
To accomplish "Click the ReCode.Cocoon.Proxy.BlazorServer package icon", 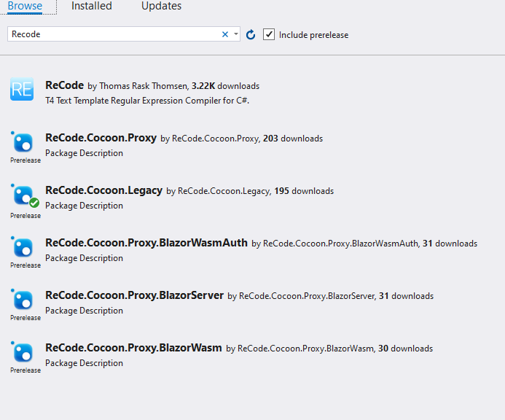I will click(x=23, y=300).
